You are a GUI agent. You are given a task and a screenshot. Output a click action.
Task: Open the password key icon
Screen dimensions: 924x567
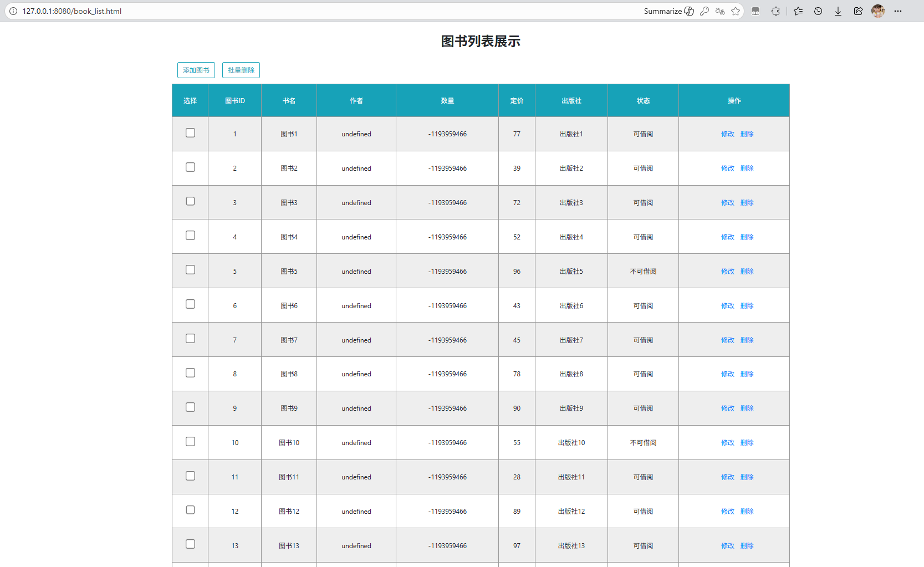coord(705,11)
